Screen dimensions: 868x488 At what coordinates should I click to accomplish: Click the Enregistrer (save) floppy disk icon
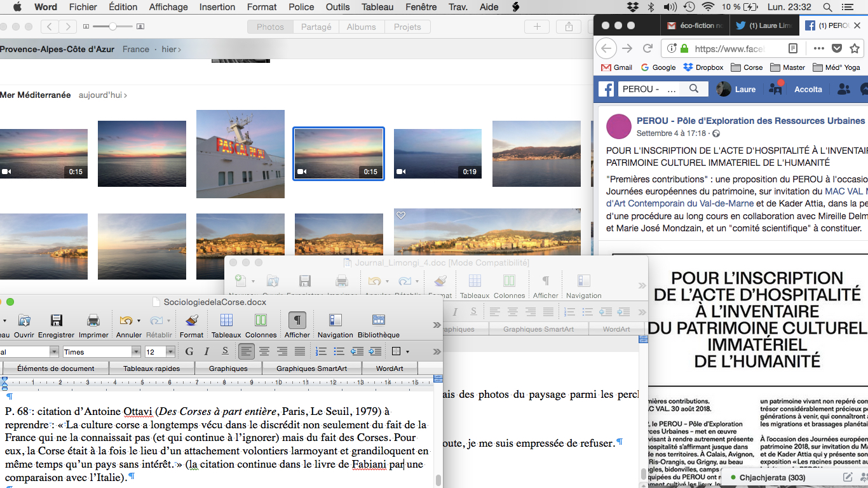pyautogui.click(x=56, y=320)
